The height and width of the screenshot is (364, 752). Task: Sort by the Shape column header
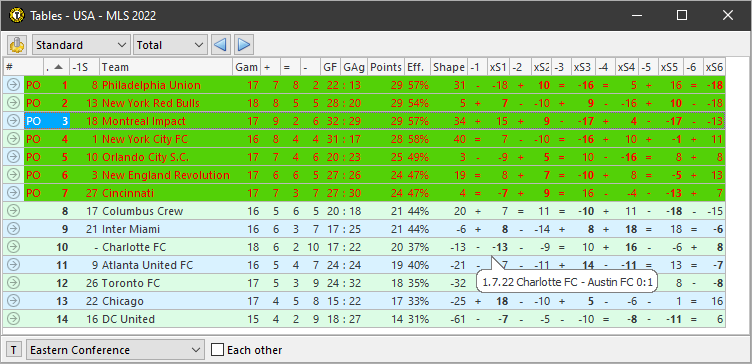point(448,68)
